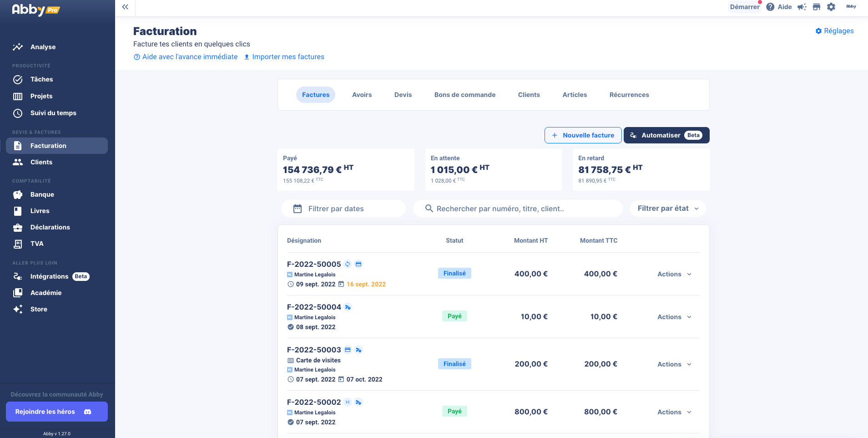Open the Banque section via its sidebar icon
This screenshot has width=868, height=438.
click(18, 194)
